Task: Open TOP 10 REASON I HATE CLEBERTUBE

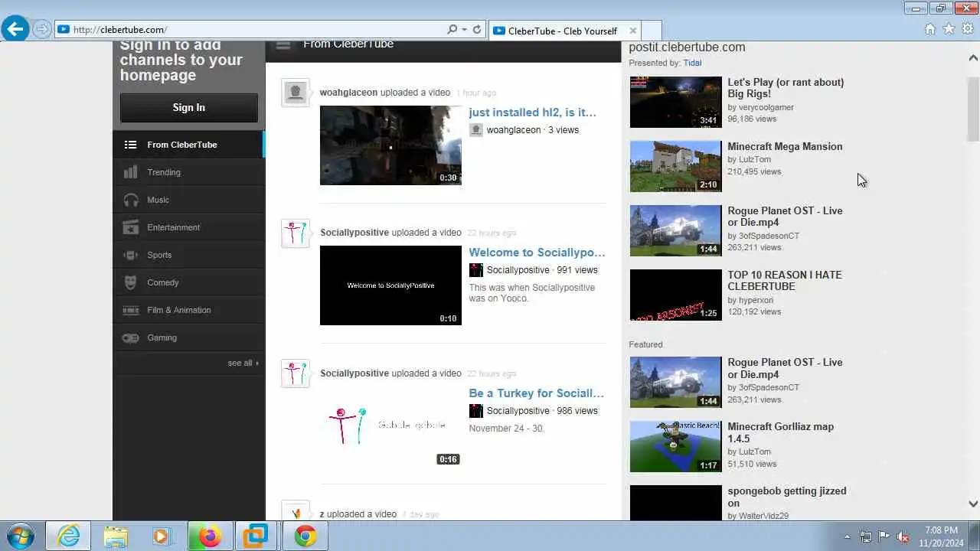Action: pos(785,281)
